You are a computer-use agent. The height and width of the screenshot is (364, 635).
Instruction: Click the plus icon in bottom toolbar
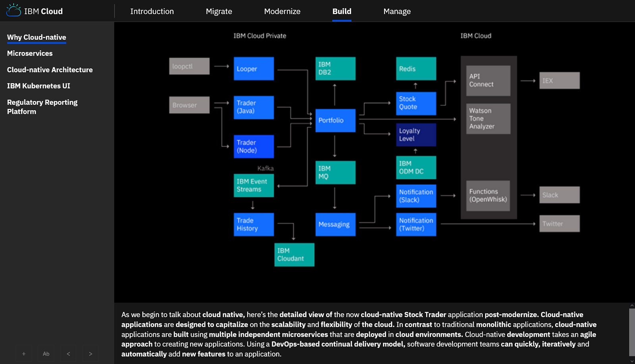click(x=24, y=353)
